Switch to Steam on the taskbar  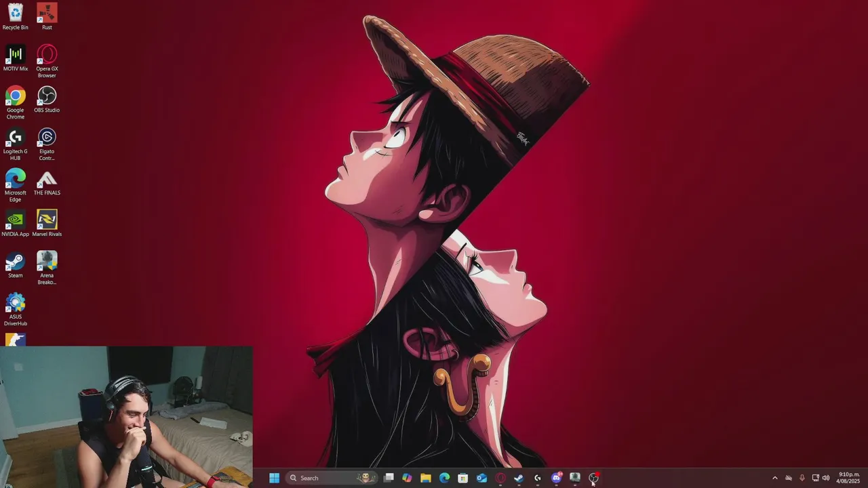coord(519,478)
